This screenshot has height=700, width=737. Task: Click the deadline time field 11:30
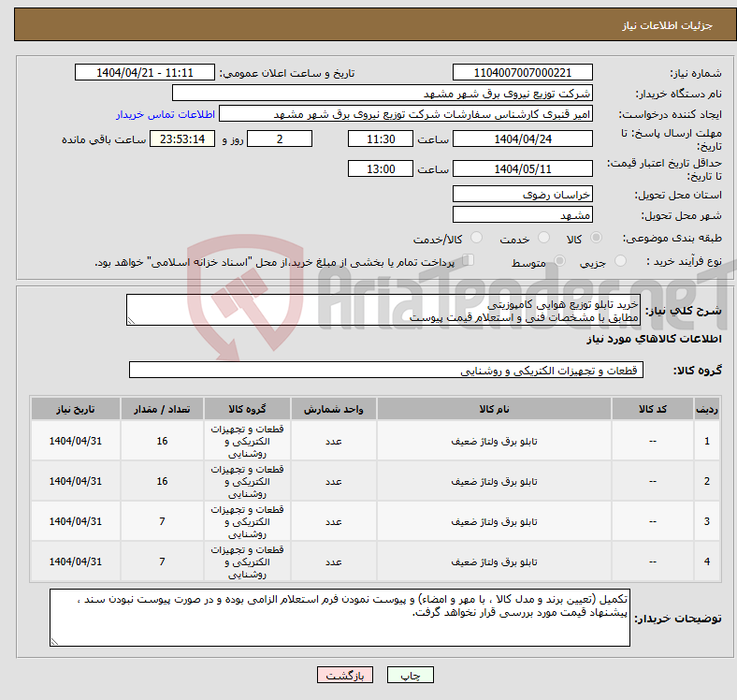click(381, 139)
